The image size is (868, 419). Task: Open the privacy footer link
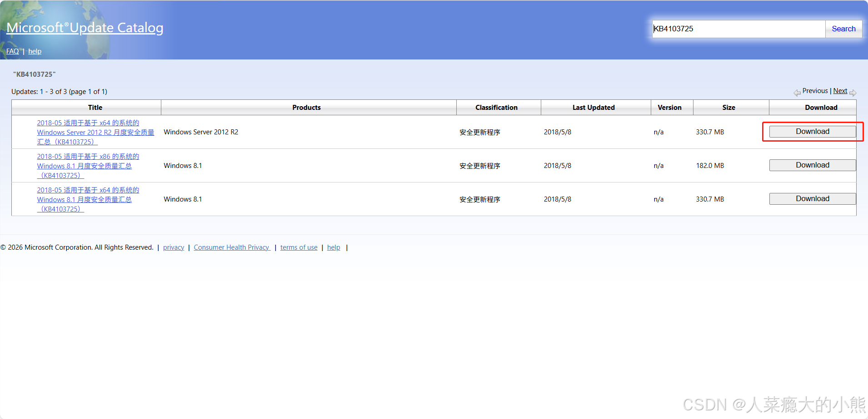click(174, 247)
